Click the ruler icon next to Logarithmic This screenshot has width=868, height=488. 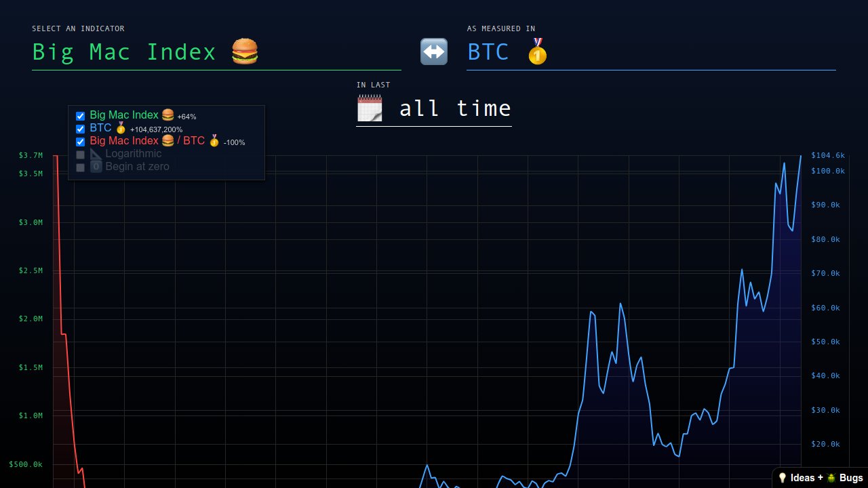pos(96,154)
